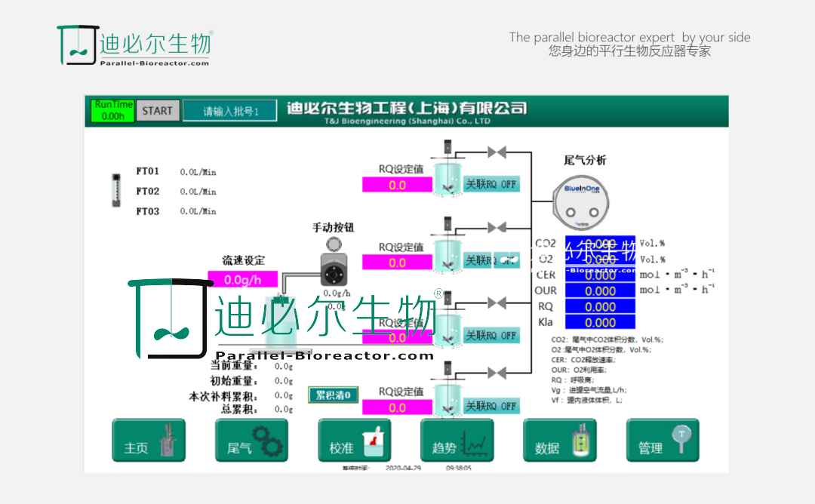Click the FT03 flow value 0.0L/Min
The width and height of the screenshot is (815, 504).
198,211
